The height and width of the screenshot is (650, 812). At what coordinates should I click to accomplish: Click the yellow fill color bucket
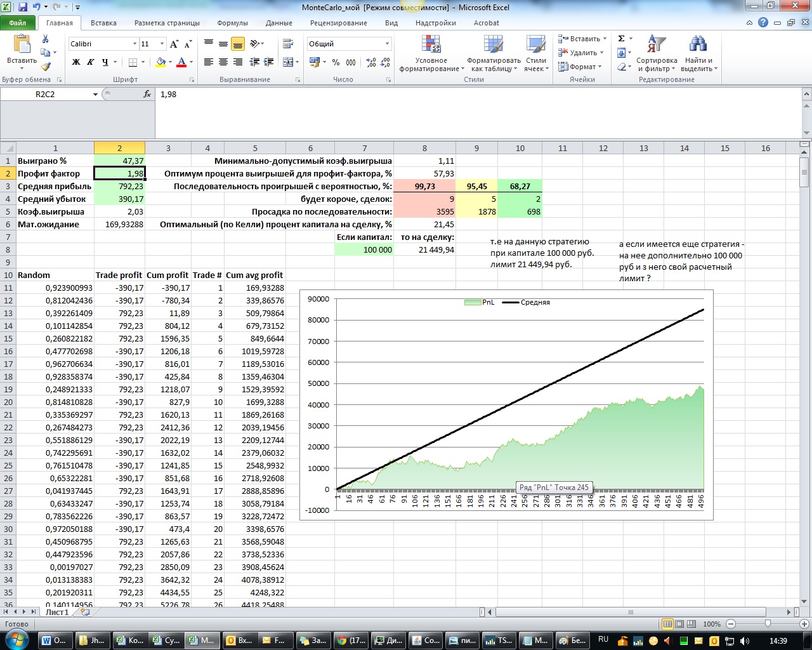tap(160, 62)
